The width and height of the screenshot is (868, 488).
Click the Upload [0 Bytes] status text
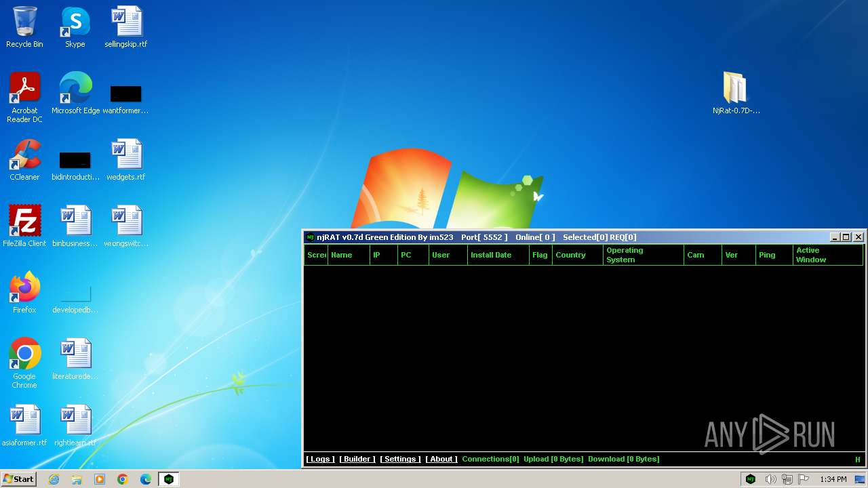click(553, 459)
